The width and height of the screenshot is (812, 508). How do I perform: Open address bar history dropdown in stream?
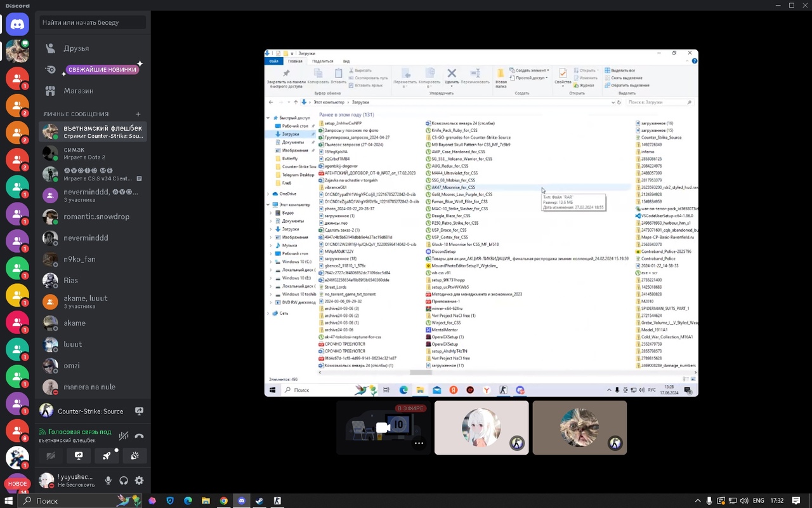click(x=612, y=102)
